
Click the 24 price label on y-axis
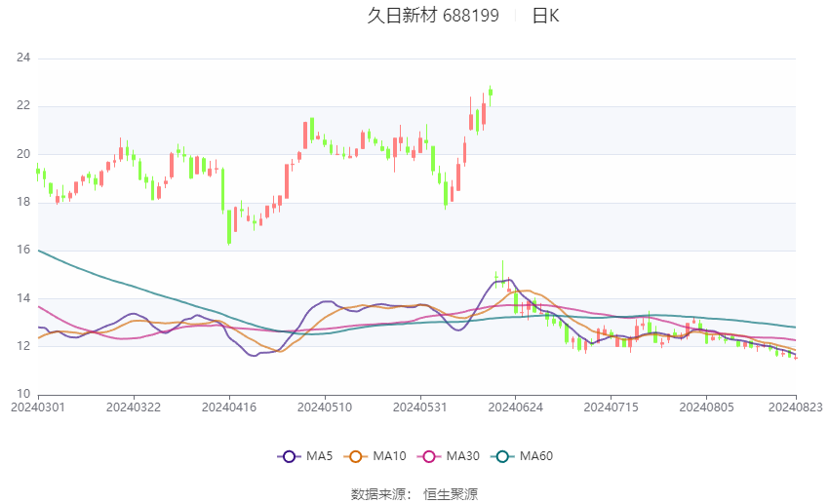click(23, 58)
